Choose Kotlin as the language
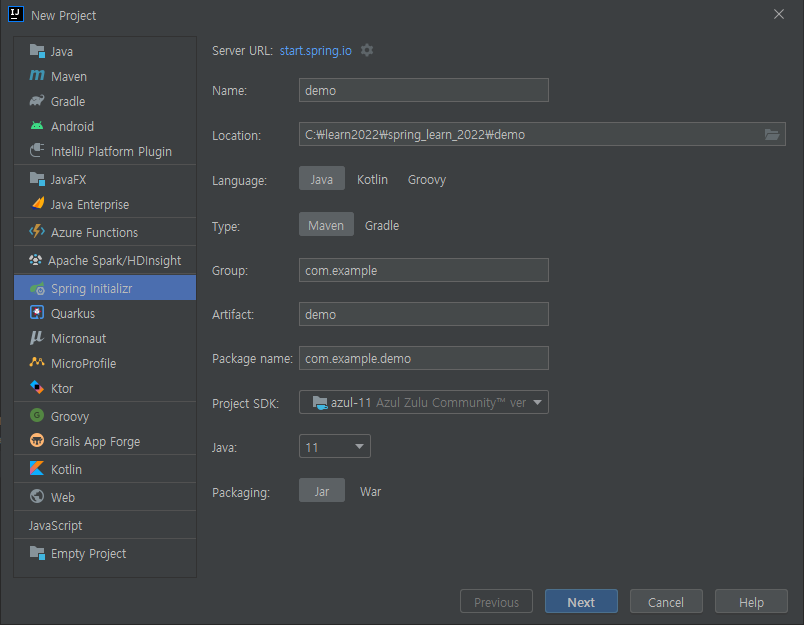The image size is (804, 625). pos(372,179)
